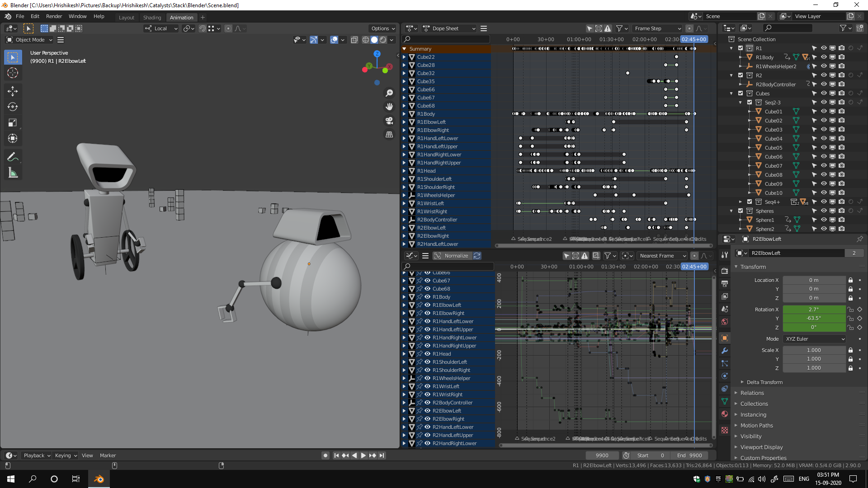Activate the Select Box tool
868x488 pixels.
[x=13, y=57]
